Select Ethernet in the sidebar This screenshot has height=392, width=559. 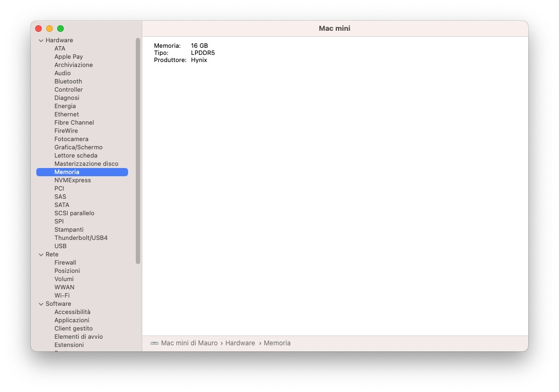click(x=67, y=114)
